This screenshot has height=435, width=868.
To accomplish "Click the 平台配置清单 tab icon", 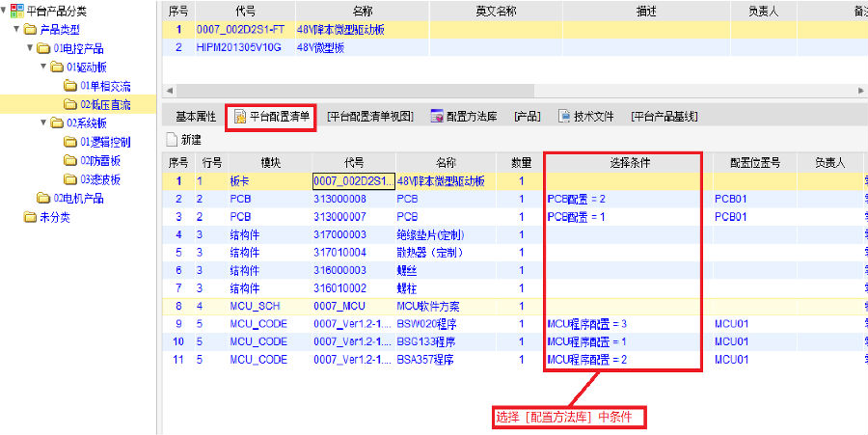I will (239, 117).
